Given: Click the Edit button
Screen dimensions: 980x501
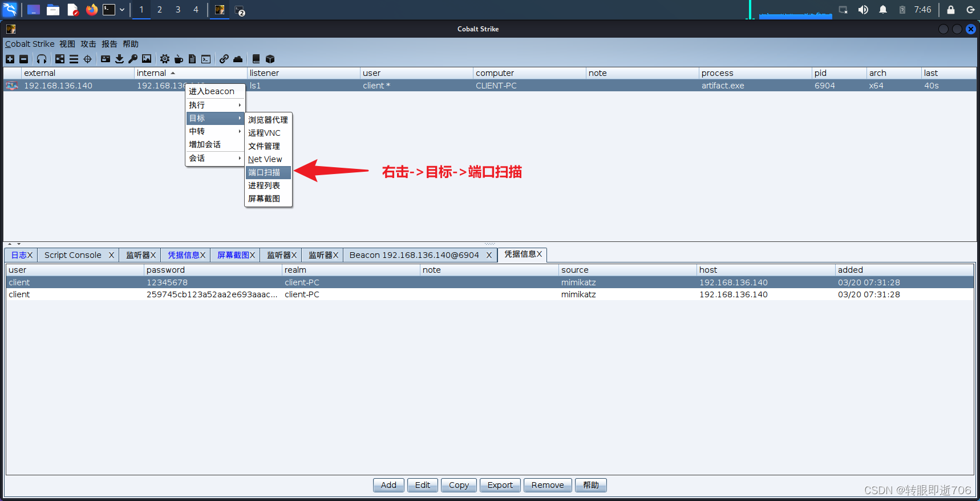Looking at the screenshot, I should (x=423, y=485).
